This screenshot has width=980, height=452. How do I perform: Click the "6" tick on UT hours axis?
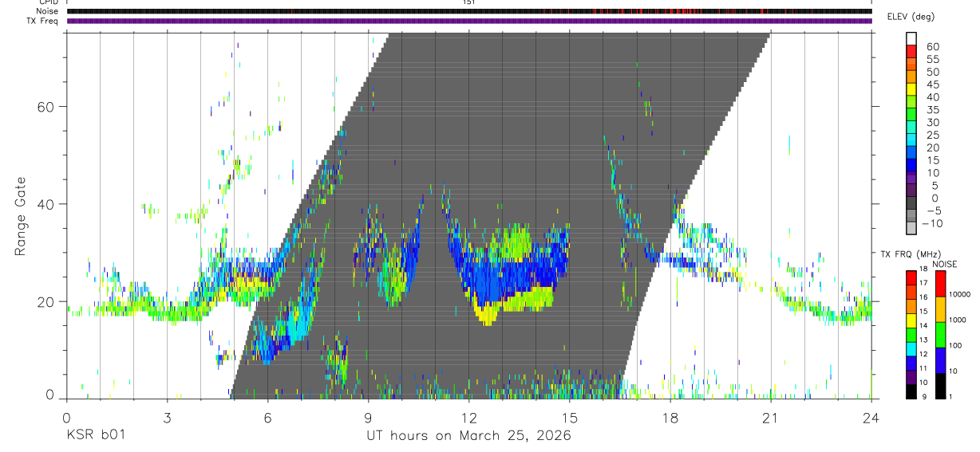(268, 417)
